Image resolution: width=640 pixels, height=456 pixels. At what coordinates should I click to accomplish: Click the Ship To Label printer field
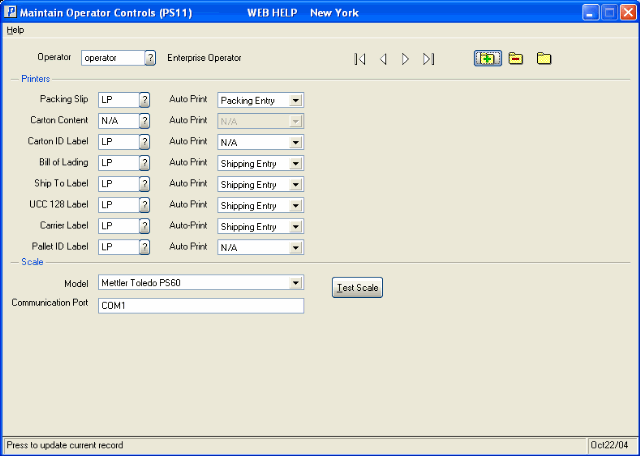119,184
